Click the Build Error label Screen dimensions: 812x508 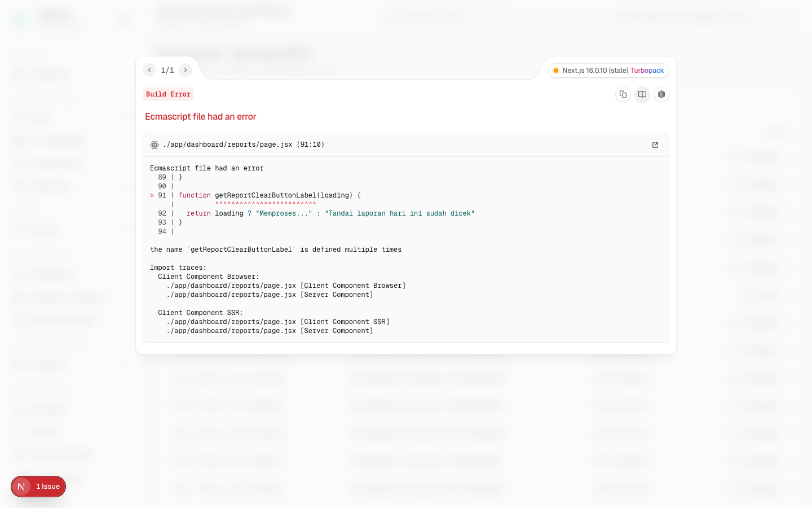pyautogui.click(x=168, y=94)
